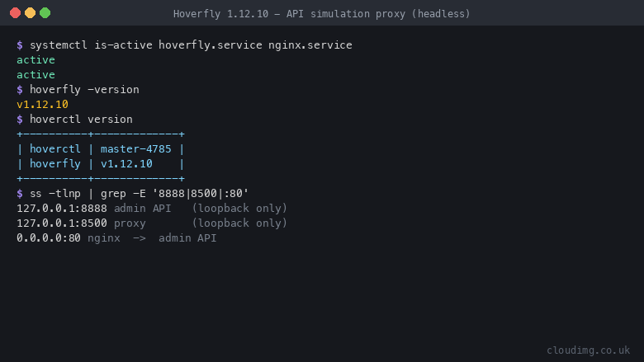Click the hoverfly table row label
644x362 pixels.
tap(55, 163)
